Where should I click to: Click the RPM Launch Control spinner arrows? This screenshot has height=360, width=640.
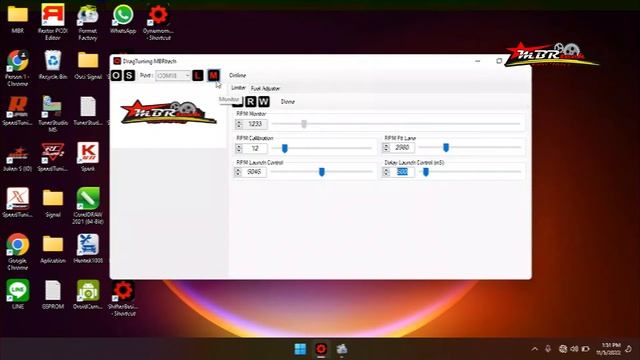pyautogui.click(x=238, y=172)
